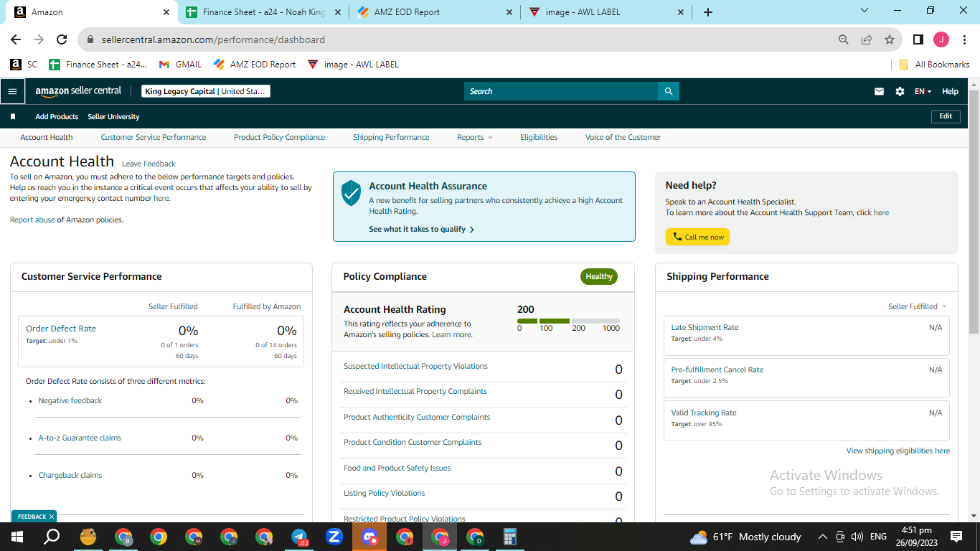The width and height of the screenshot is (980, 551).
Task: Open Telegram from the taskbar
Action: tap(299, 537)
